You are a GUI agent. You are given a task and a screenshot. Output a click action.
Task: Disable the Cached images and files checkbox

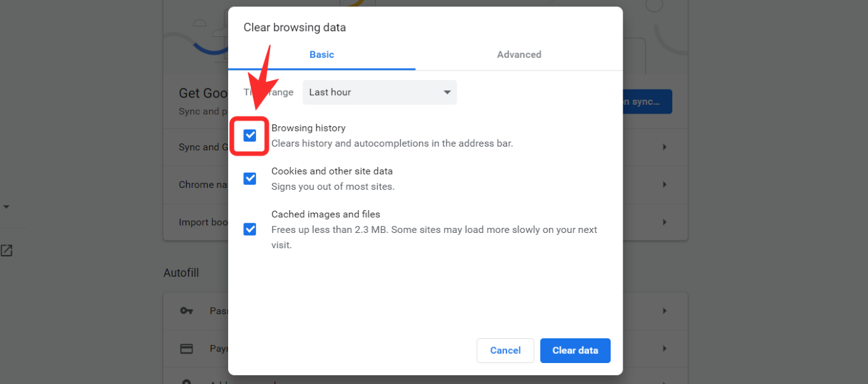tap(250, 229)
